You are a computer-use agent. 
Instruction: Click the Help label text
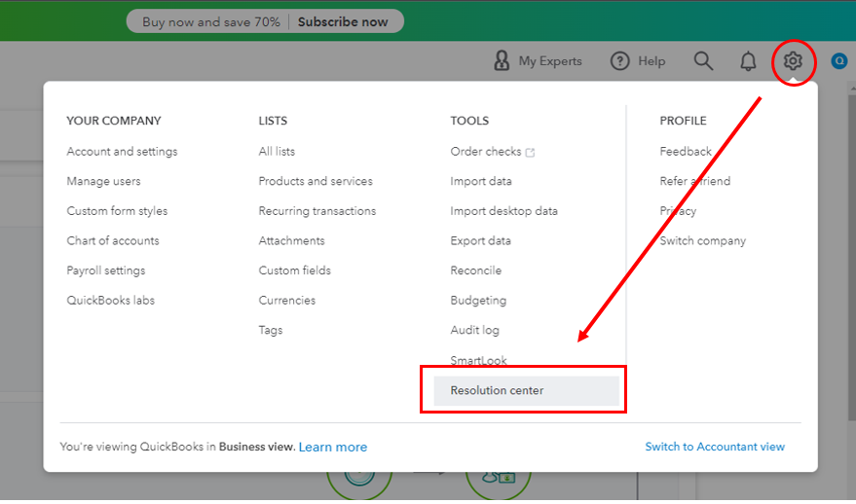click(x=651, y=61)
